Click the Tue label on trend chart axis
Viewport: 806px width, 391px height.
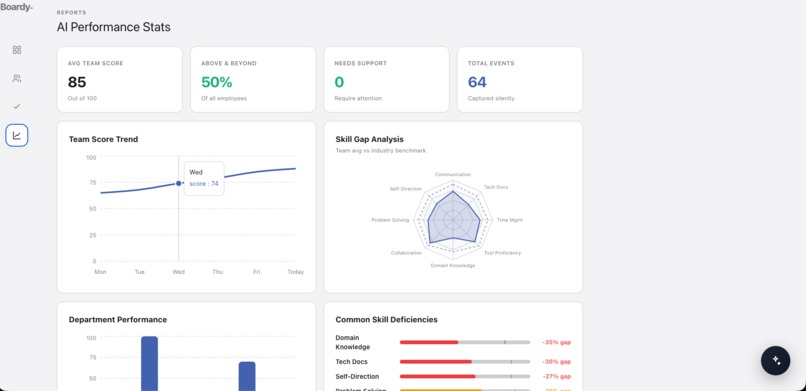coord(139,272)
